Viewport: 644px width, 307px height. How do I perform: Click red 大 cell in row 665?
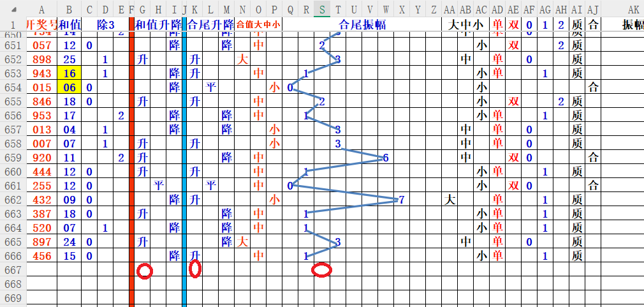[242, 242]
